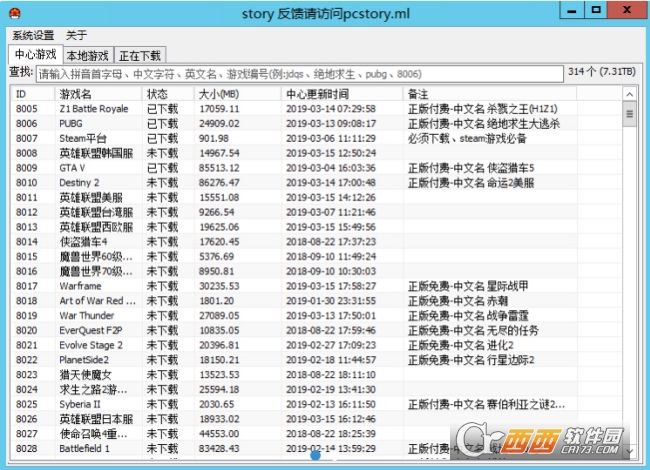Switch to the 正在下载 tab
The image size is (650, 470).
(140, 56)
